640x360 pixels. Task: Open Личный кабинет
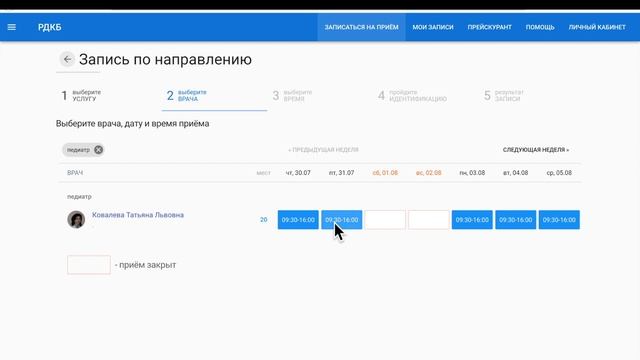click(x=597, y=27)
